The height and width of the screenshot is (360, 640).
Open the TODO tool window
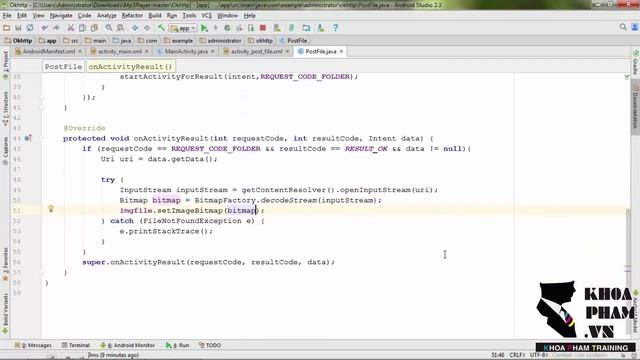point(209,345)
